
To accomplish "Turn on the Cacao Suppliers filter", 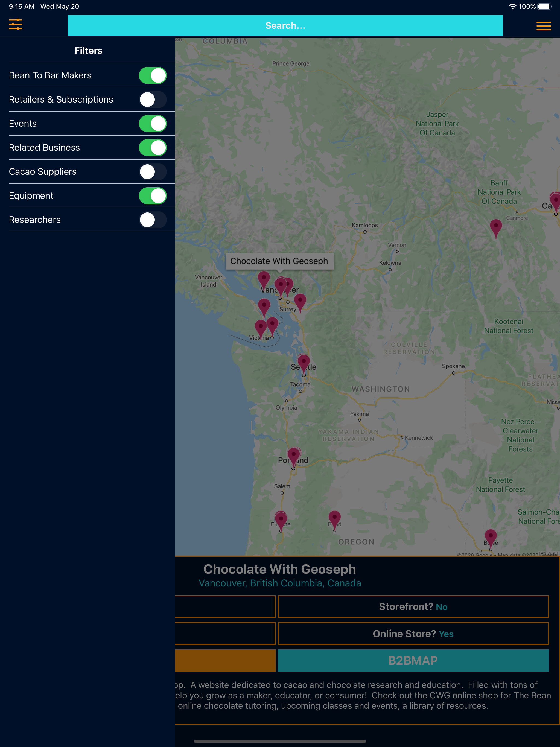I will tap(153, 171).
